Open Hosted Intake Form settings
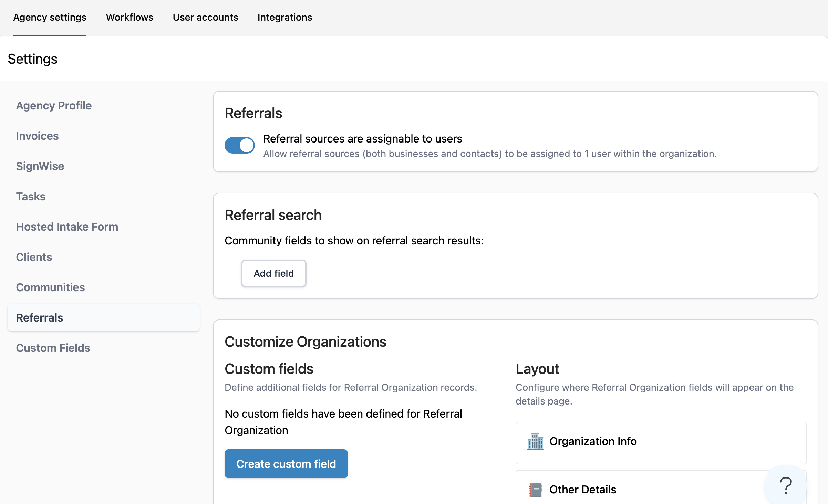Viewport: 828px width, 504px height. pyautogui.click(x=67, y=227)
